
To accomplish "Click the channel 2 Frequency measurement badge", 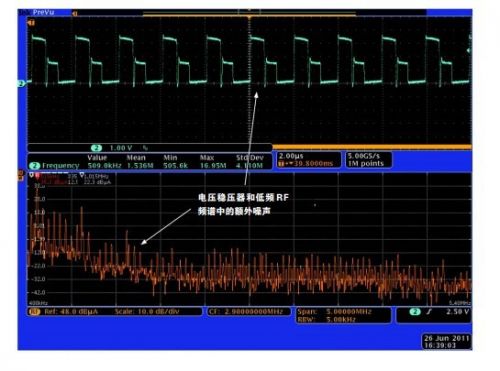I will [x=34, y=165].
